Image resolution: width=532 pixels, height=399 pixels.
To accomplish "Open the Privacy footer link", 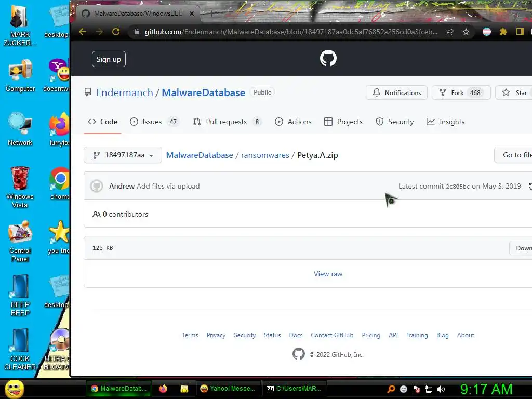I will pos(216,335).
